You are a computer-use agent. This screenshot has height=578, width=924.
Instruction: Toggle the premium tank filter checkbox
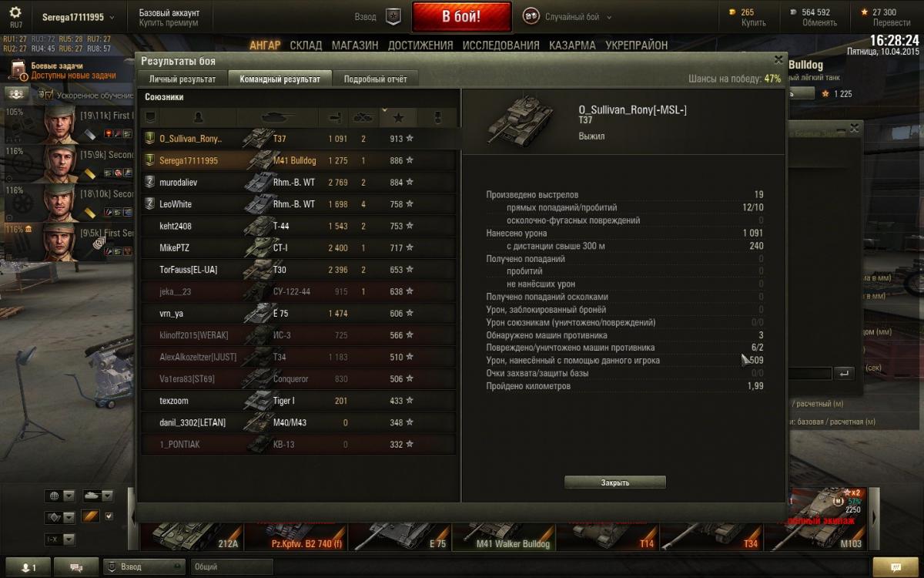click(x=109, y=516)
